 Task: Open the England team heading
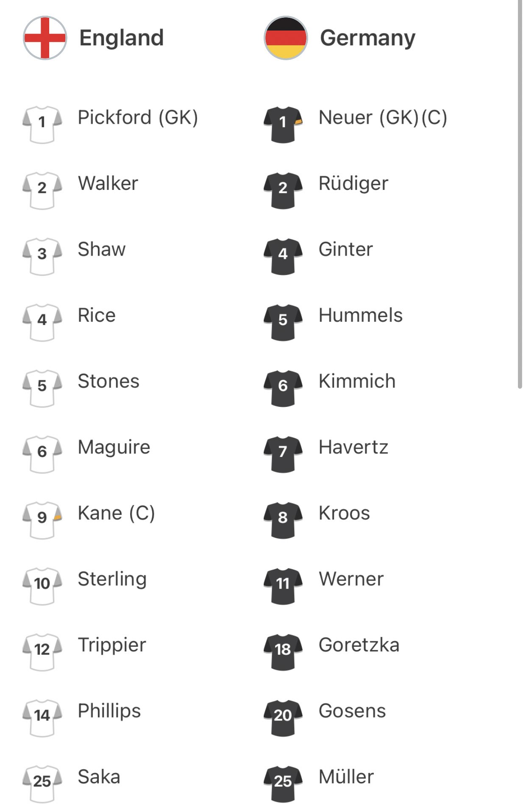click(121, 38)
